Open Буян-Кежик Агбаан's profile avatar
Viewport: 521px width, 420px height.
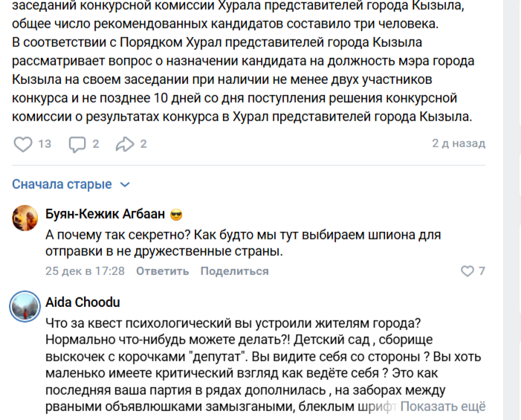(24, 219)
